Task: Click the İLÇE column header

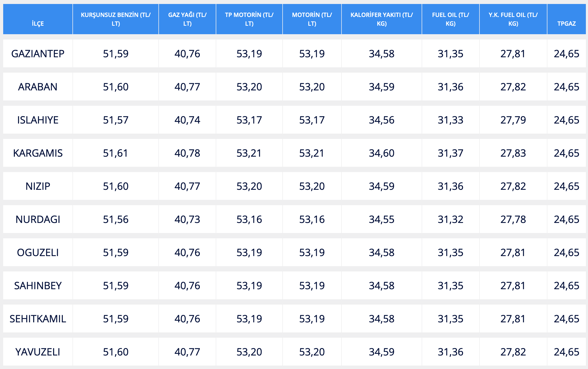Action: [38, 24]
